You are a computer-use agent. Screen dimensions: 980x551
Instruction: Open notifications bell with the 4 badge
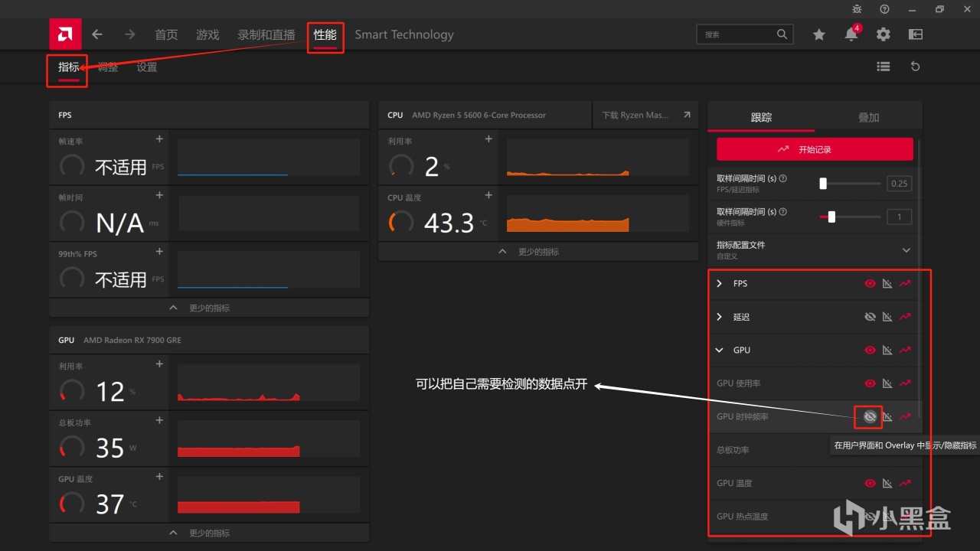851,34
